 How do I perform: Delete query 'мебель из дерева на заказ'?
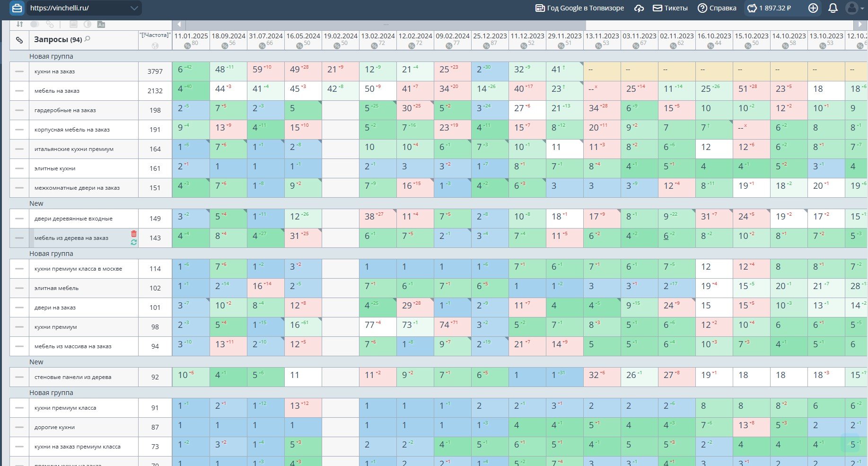[x=134, y=234]
